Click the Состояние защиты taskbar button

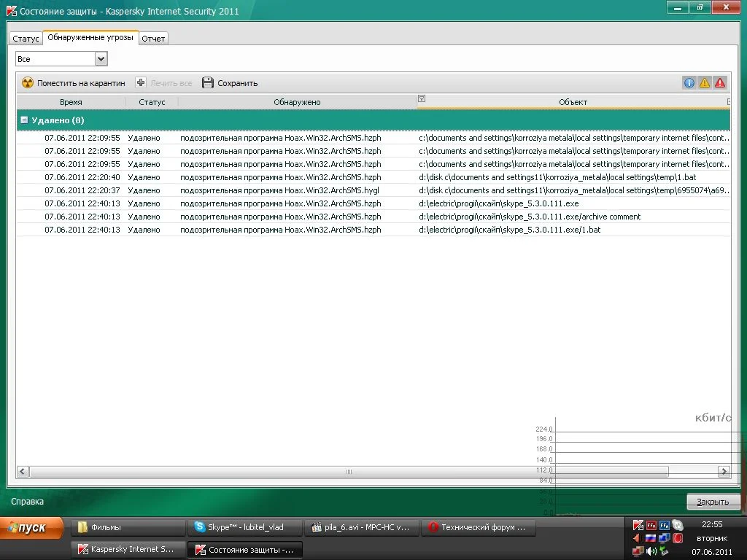click(245, 550)
